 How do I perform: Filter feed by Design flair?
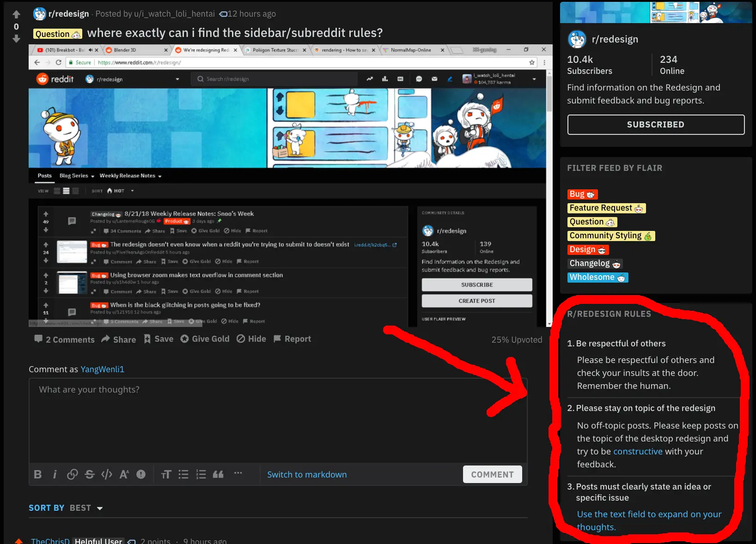click(x=588, y=250)
